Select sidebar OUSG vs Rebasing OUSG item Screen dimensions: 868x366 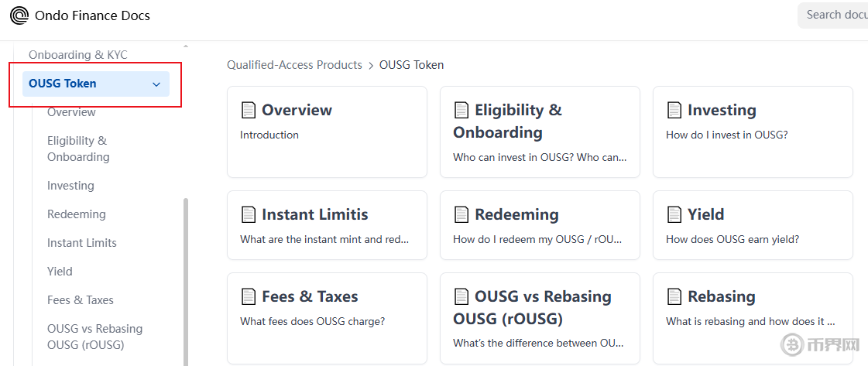(x=94, y=337)
